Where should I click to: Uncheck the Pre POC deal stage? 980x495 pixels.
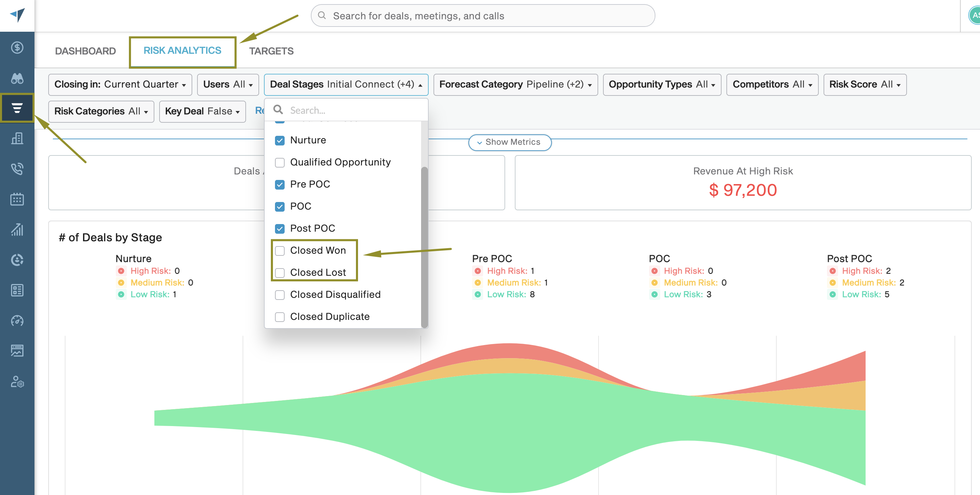(x=279, y=184)
